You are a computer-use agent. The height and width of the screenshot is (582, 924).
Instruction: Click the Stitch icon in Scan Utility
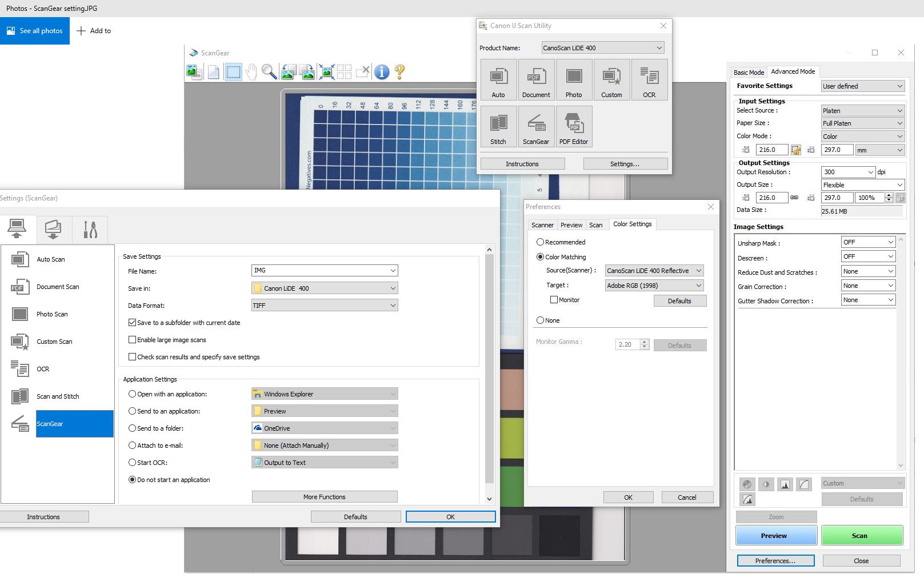(x=498, y=126)
